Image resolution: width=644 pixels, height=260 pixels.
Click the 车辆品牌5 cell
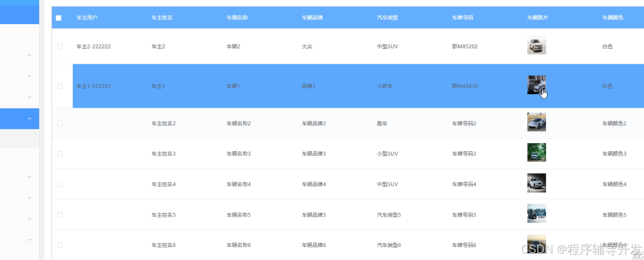coord(314,215)
